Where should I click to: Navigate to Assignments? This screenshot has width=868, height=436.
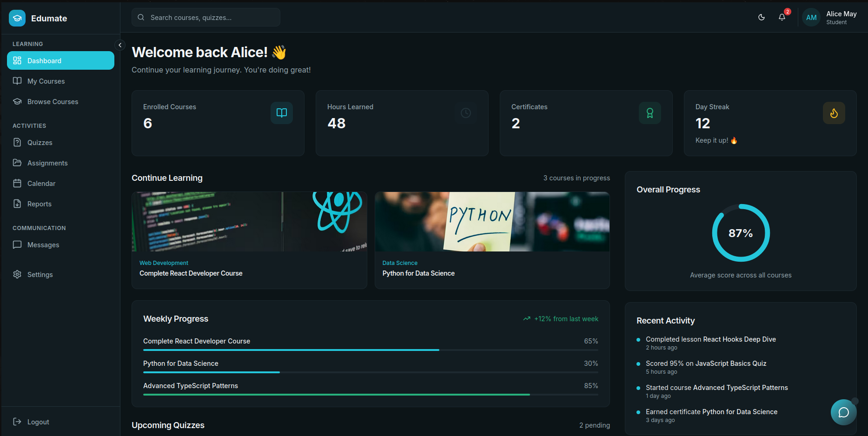pyautogui.click(x=60, y=163)
